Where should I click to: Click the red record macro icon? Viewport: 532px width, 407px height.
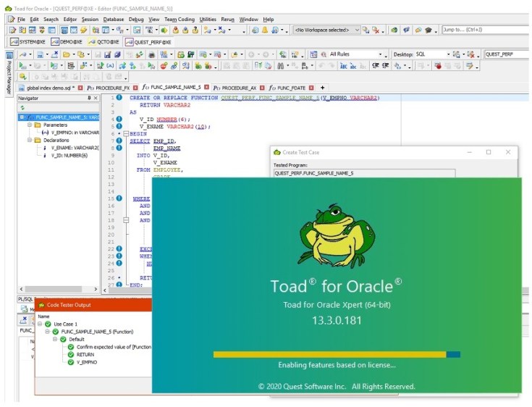(x=438, y=66)
